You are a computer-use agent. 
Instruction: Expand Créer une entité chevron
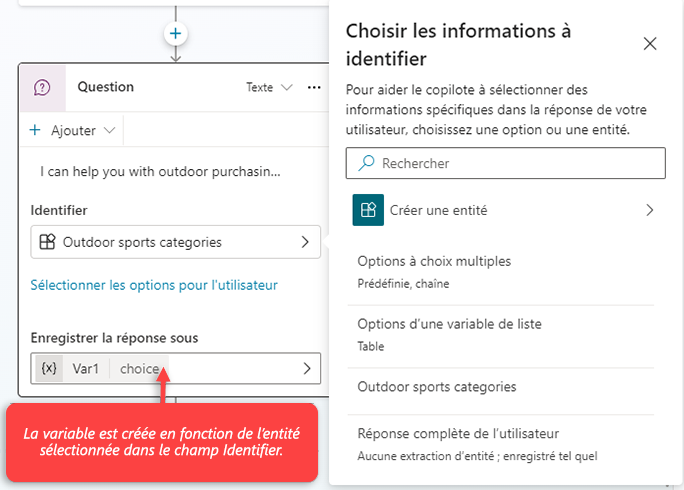pos(650,210)
